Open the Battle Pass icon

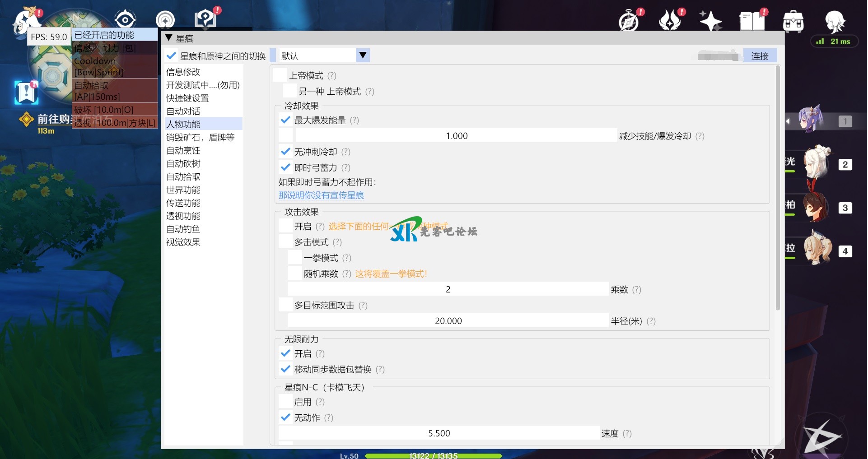pos(670,21)
